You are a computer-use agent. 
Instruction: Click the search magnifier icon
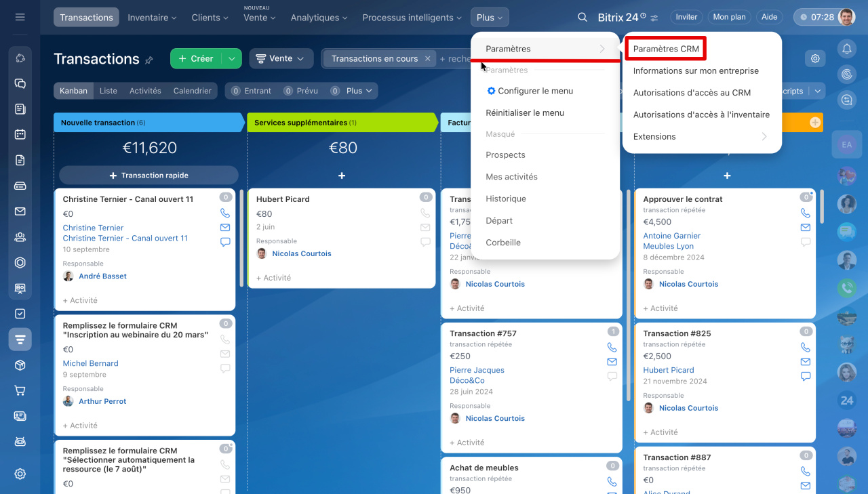pos(582,18)
